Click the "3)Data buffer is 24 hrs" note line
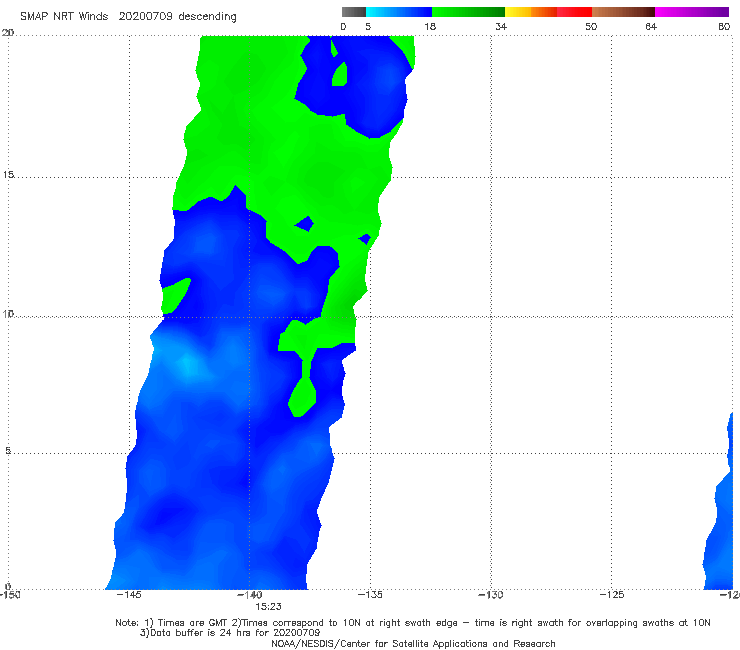The width and height of the screenshot is (740, 650). pyautogui.click(x=230, y=633)
